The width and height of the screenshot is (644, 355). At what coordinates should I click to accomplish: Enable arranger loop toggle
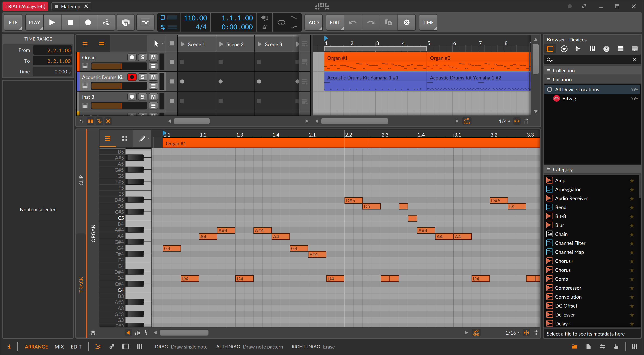281,23
